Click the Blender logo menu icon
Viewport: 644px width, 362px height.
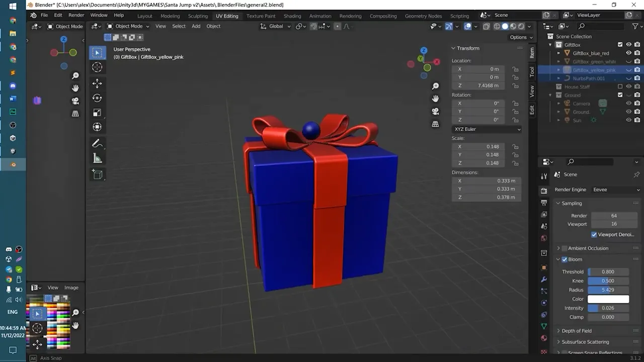(34, 15)
